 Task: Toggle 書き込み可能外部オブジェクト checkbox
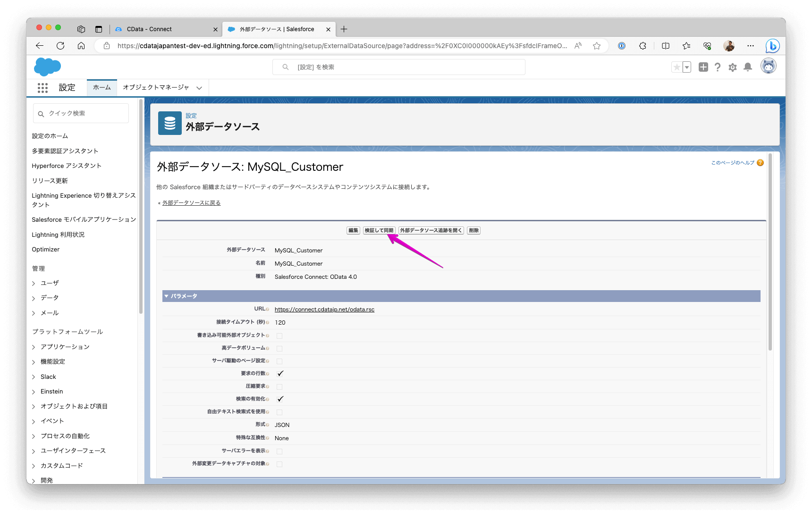coord(279,336)
